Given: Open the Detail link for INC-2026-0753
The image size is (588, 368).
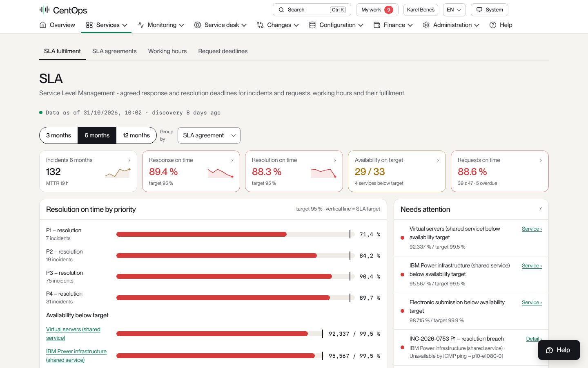Looking at the screenshot, I should pyautogui.click(x=534, y=339).
